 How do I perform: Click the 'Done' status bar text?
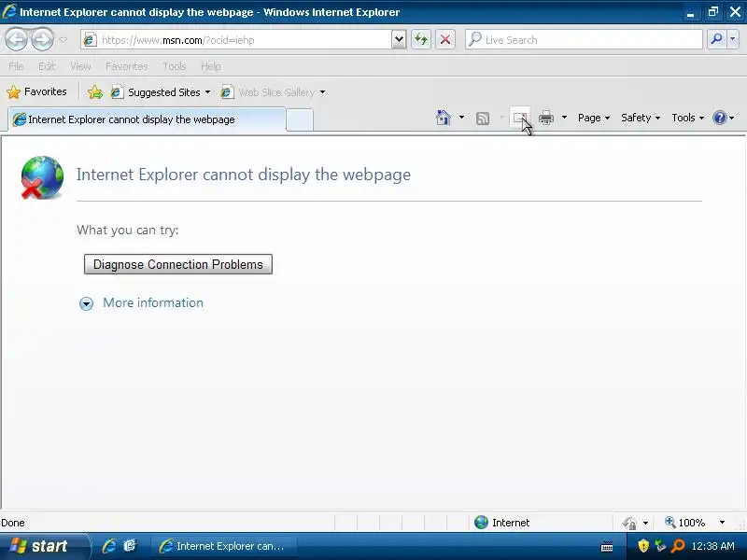[13, 523]
